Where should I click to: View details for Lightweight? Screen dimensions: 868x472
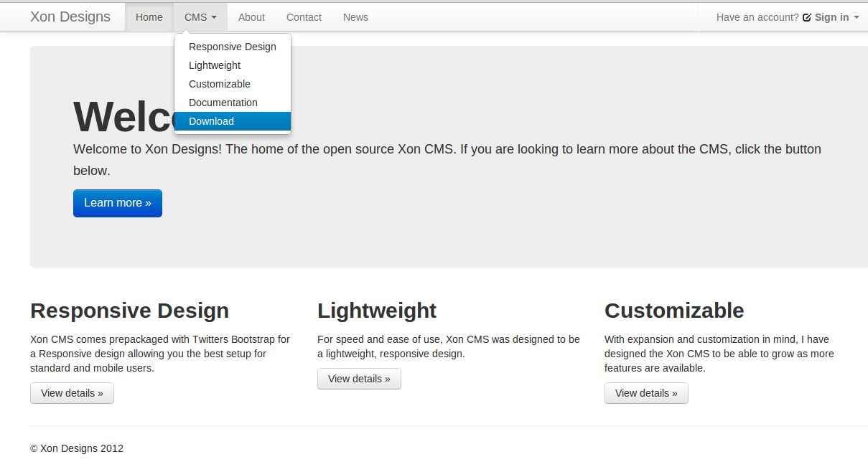pyautogui.click(x=359, y=379)
